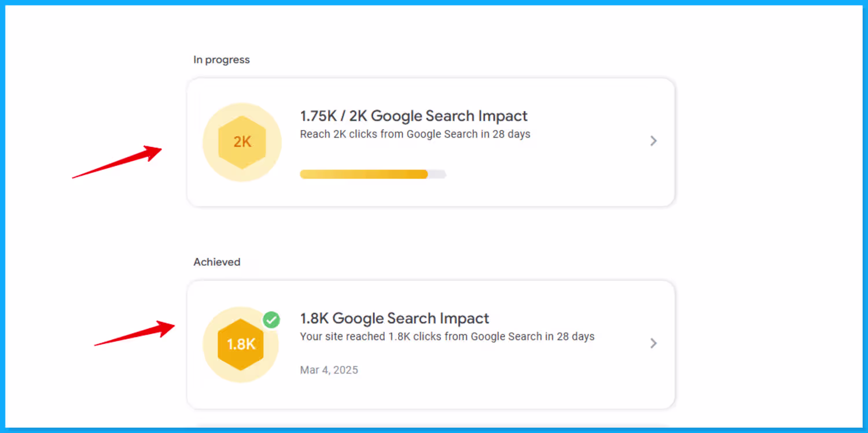Click the gray unfilled end of progress bar

pyautogui.click(x=438, y=174)
